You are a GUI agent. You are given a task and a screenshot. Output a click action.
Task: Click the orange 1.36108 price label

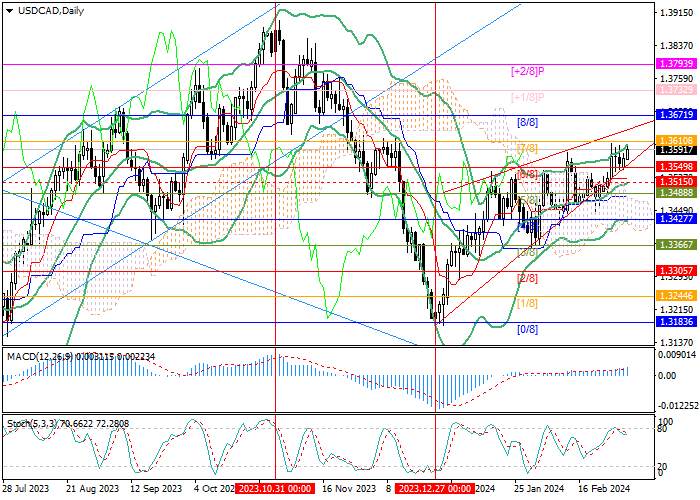click(676, 141)
